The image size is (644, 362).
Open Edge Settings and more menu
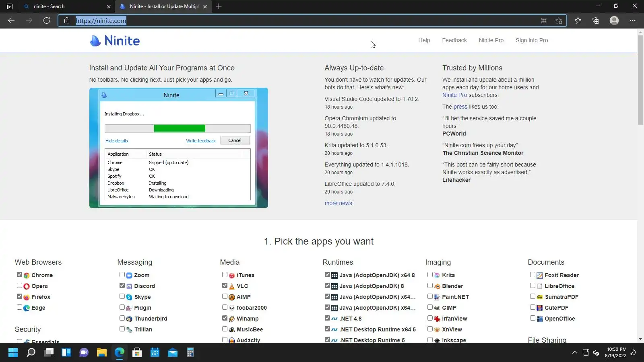coord(633,21)
